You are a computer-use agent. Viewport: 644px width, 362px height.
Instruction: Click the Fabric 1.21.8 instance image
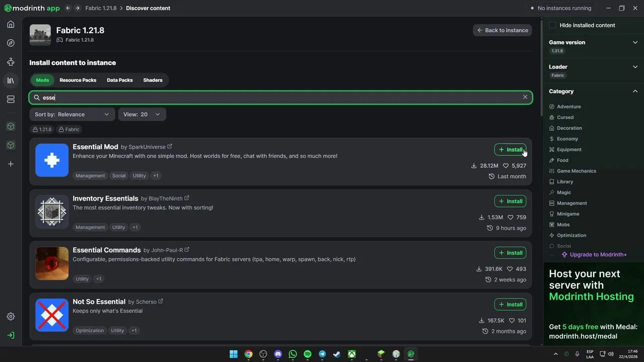[x=40, y=35]
